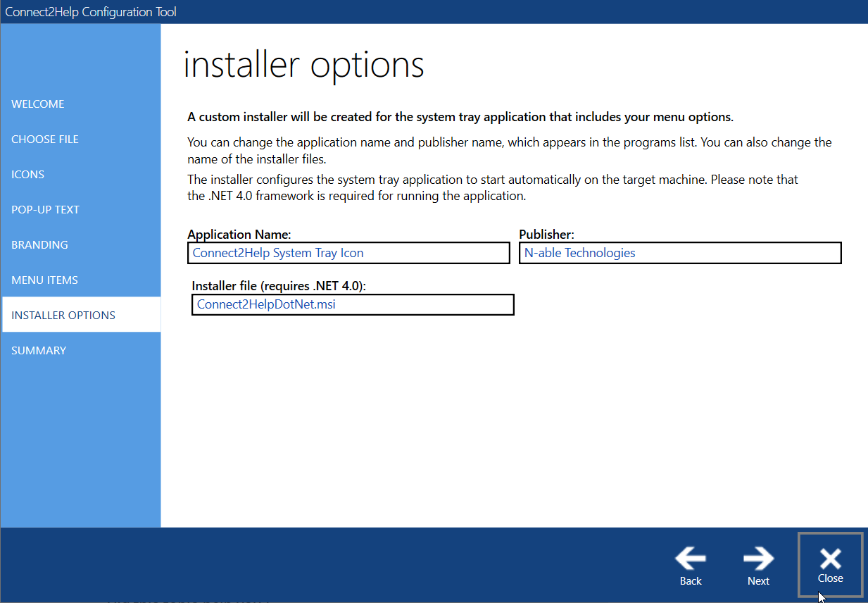Click the bold custom installer description text
The width and height of the screenshot is (868, 603).
[x=460, y=117]
